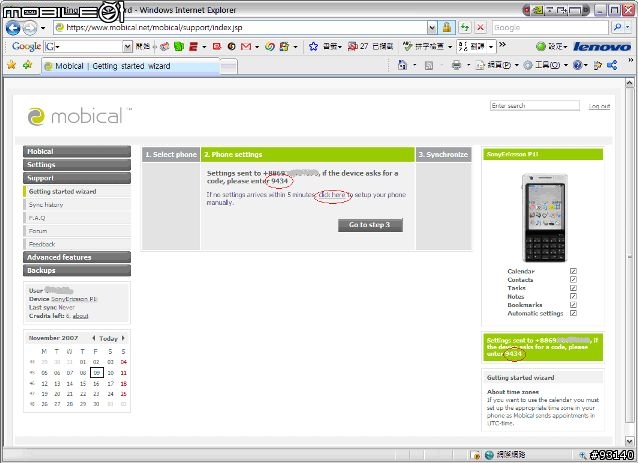This screenshot has width=638, height=463.
Task: Click the search magnifier button
Action: (617, 28)
